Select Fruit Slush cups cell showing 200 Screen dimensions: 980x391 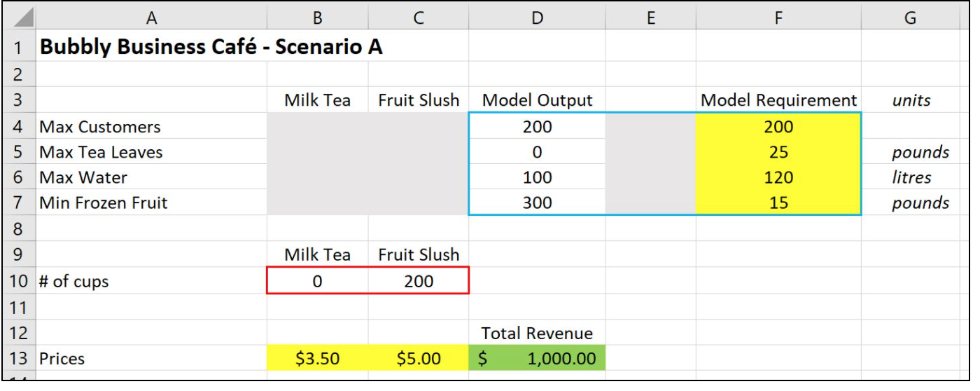tap(419, 281)
